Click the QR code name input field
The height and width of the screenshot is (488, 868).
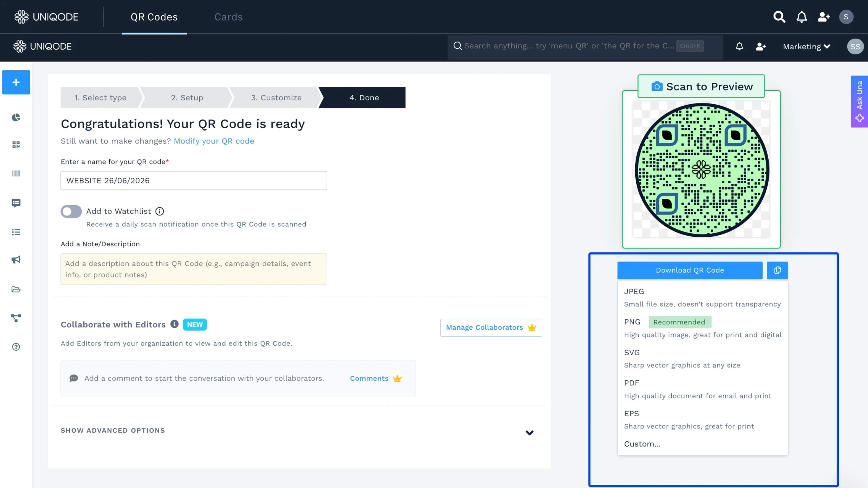pyautogui.click(x=194, y=181)
